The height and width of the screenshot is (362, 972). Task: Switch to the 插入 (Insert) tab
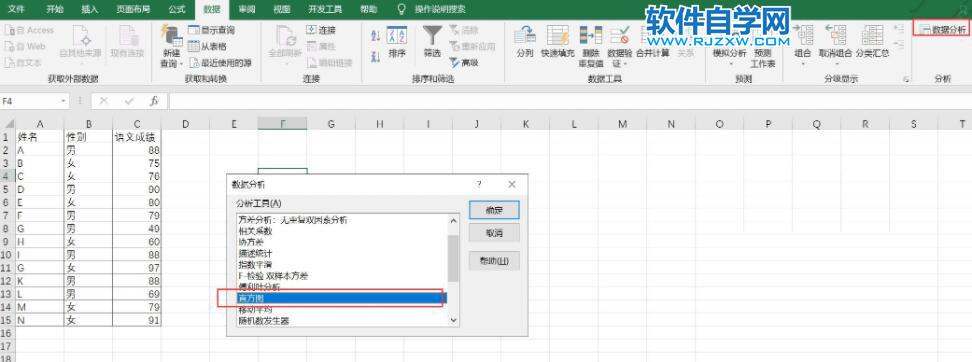[90, 9]
